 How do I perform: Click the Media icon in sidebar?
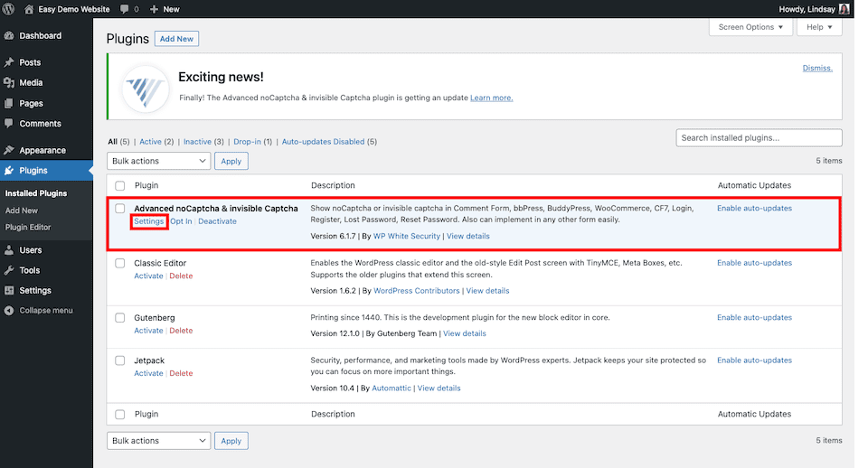(9, 82)
